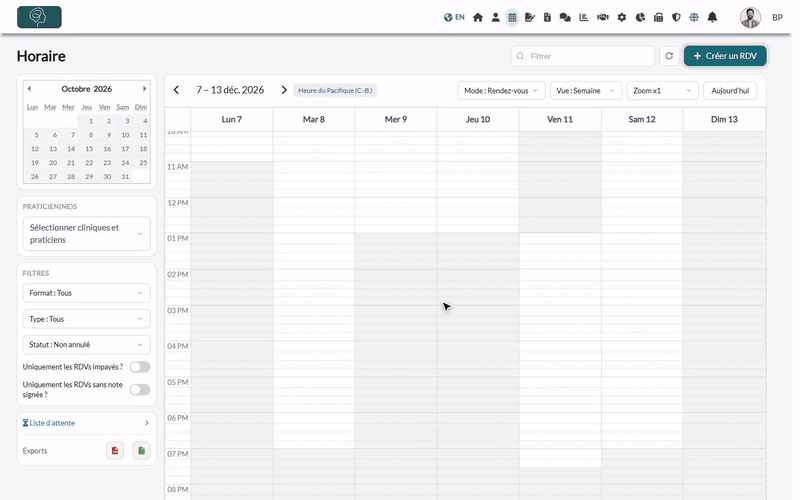Open the 'Format : Tous' filter dropdown
This screenshot has width=800, height=500.
86,293
